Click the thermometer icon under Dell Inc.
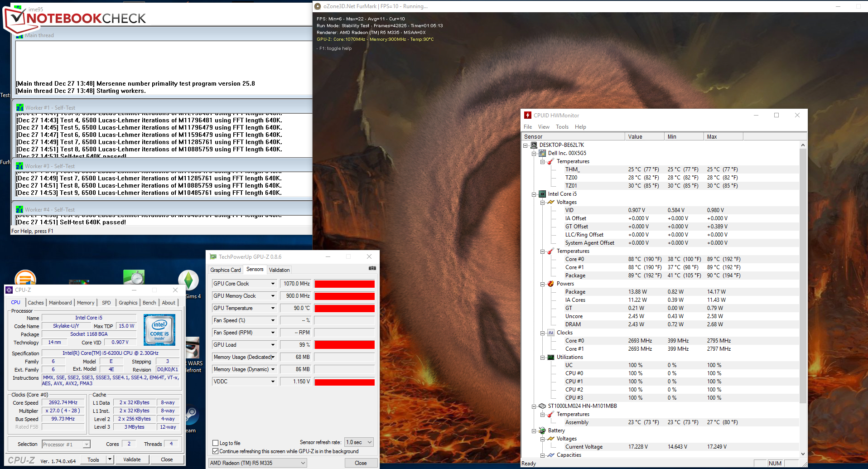Viewport: 868px width, 469px height. [551, 161]
